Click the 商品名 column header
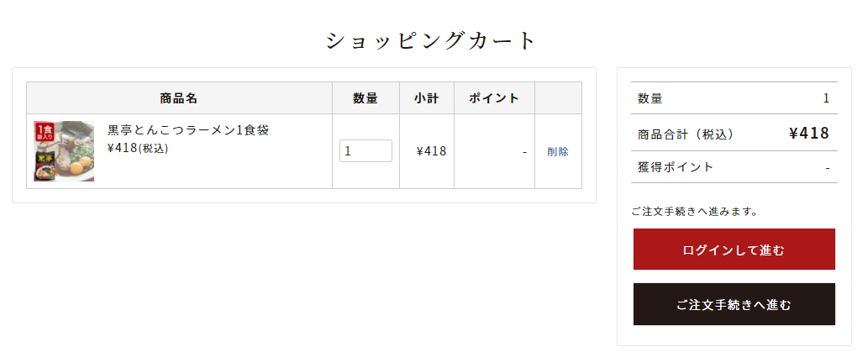 coord(179,98)
